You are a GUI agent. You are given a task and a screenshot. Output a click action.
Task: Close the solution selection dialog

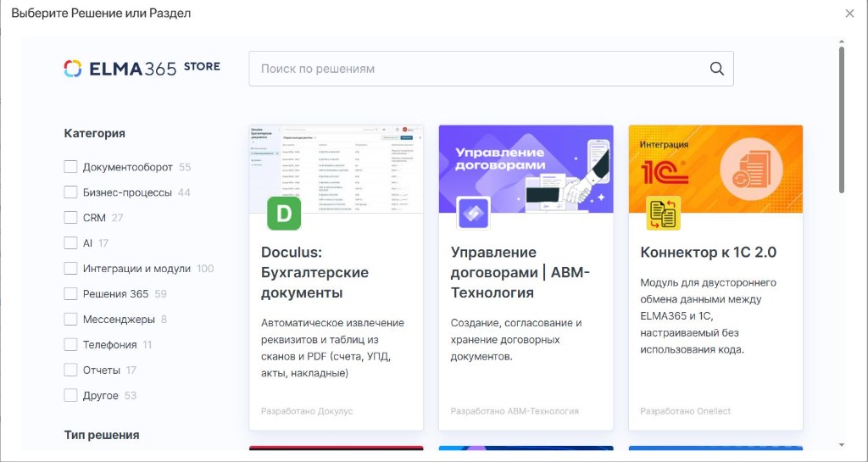point(849,14)
